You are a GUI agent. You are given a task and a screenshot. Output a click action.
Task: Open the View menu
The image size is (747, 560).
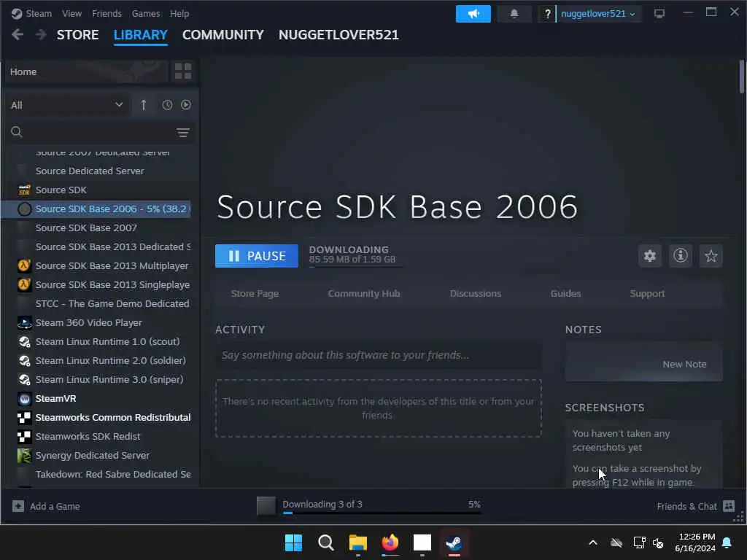71,13
